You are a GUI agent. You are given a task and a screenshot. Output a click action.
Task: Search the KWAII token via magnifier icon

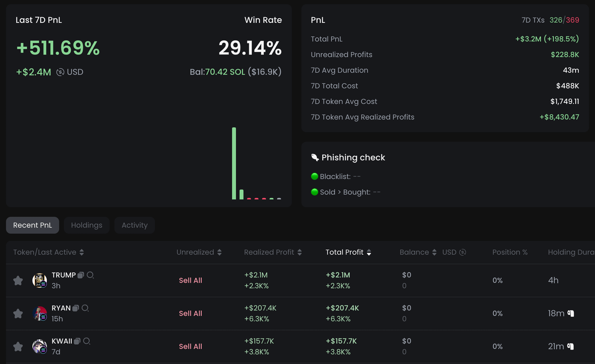tap(87, 341)
